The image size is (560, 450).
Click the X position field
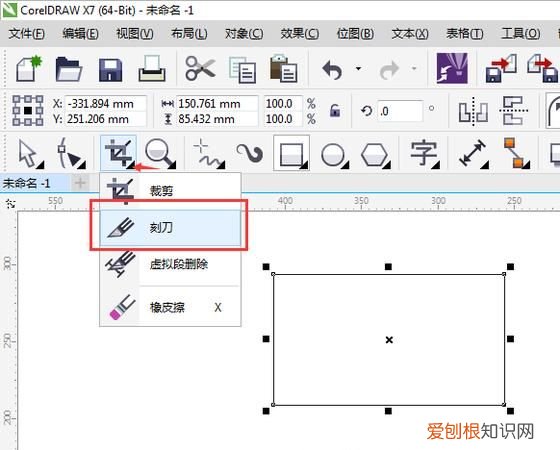[x=106, y=104]
